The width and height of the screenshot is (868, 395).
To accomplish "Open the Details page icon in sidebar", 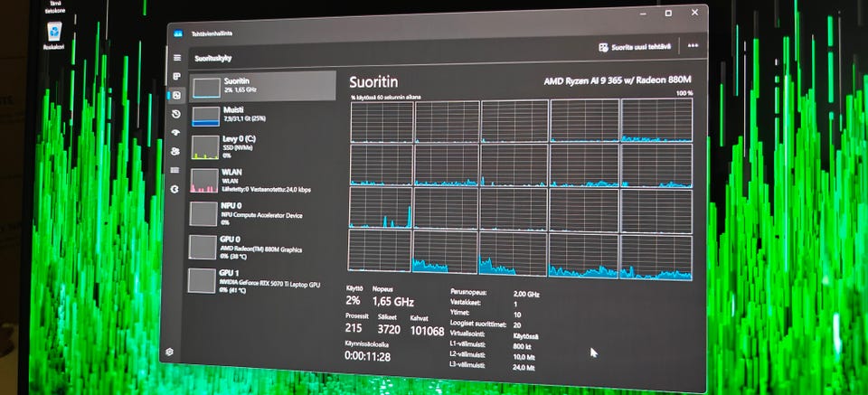I will [x=175, y=171].
